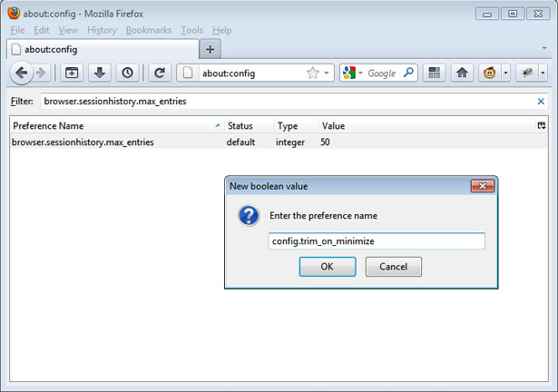Click the search magnifier icon
Image resolution: width=558 pixels, height=392 pixels.
[x=408, y=73]
